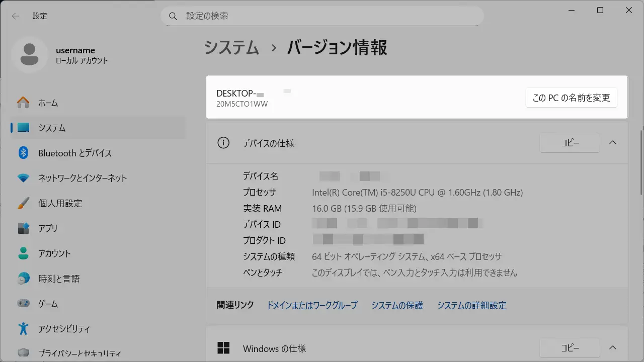Open システムの詳細設定 link

tap(471, 305)
